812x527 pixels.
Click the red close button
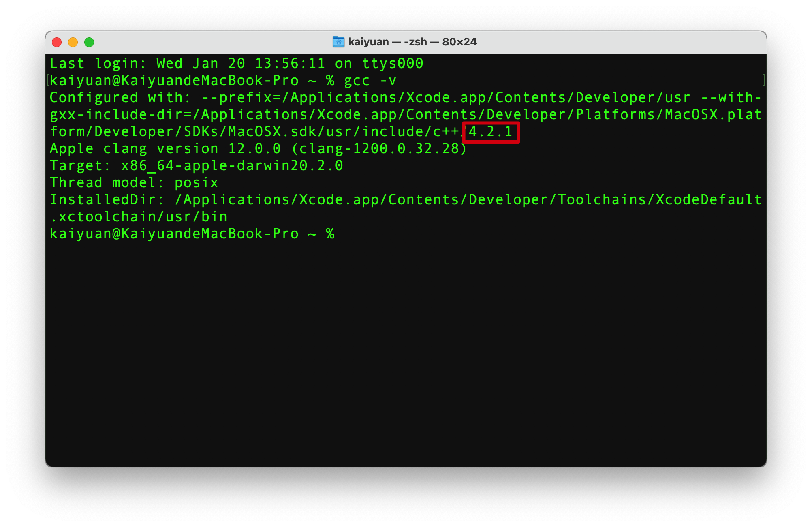[x=60, y=41]
